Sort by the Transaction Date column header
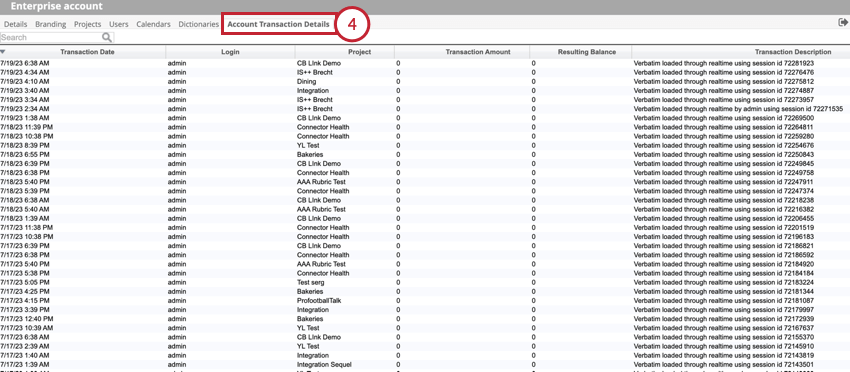Screen dimensions: 850x372 [x=87, y=52]
